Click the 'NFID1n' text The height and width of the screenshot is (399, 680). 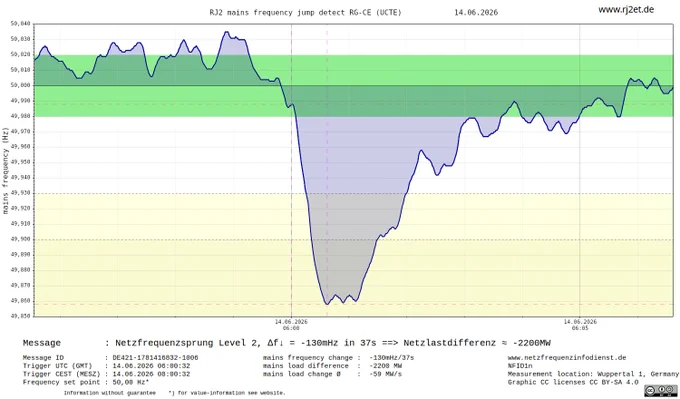tap(520, 366)
